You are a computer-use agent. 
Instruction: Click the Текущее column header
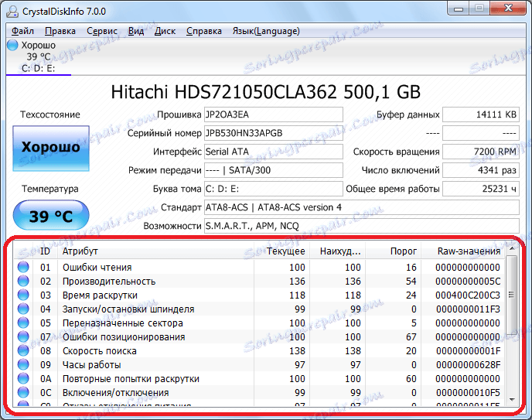click(x=281, y=251)
